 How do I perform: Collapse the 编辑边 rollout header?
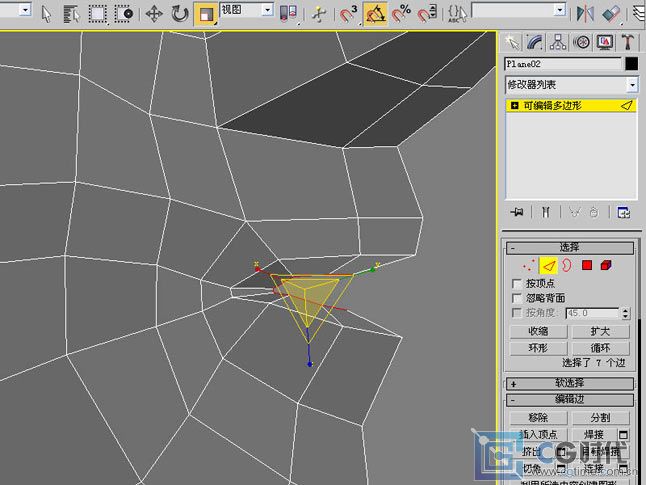(x=570, y=400)
